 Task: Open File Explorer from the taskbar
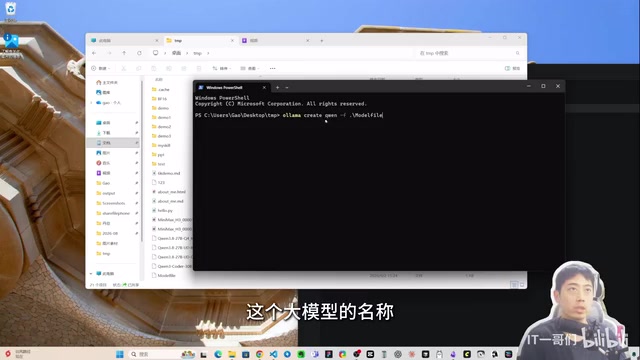232,354
